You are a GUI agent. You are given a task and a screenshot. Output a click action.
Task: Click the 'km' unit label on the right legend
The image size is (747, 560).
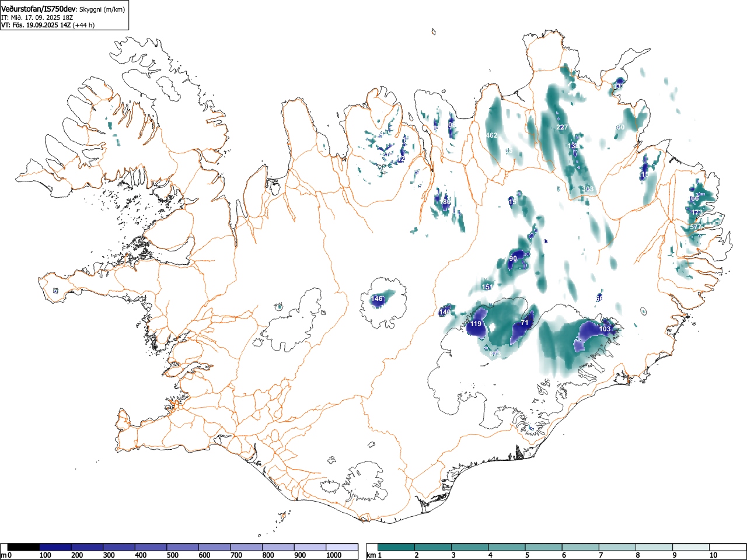371,555
